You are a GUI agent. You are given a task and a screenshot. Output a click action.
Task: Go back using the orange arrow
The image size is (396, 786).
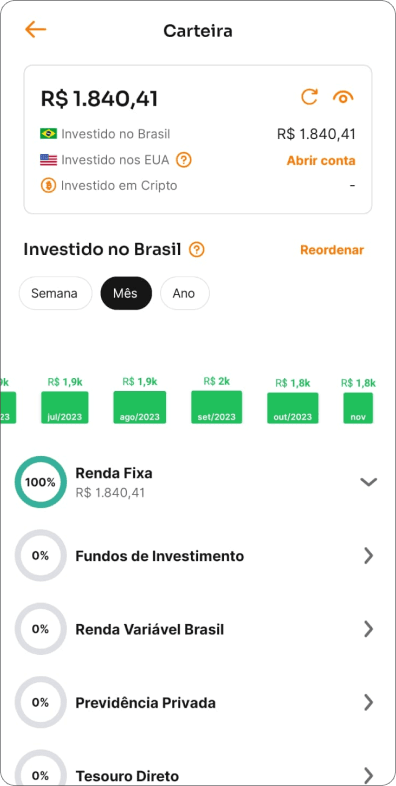pyautogui.click(x=36, y=30)
